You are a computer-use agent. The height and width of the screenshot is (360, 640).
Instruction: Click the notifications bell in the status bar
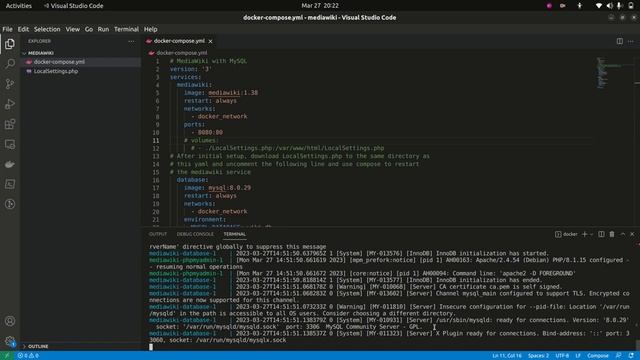coord(631,356)
